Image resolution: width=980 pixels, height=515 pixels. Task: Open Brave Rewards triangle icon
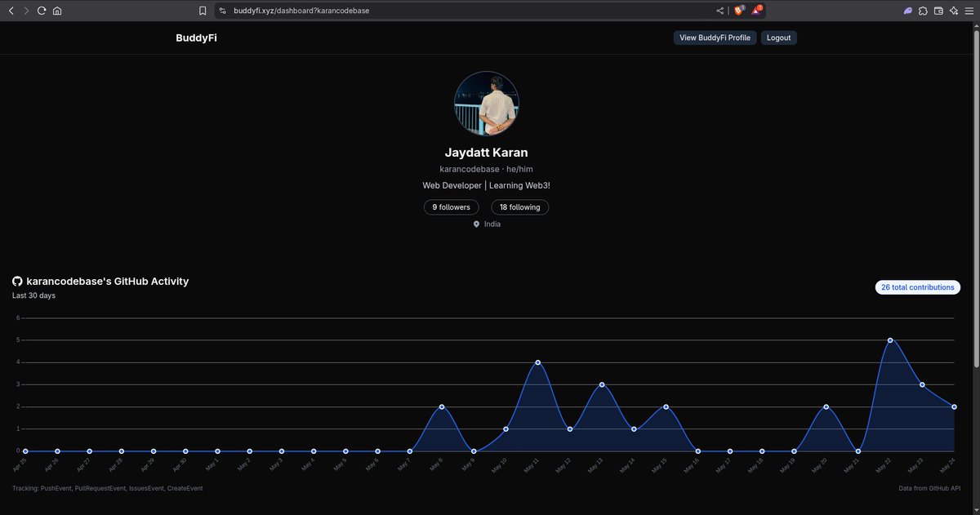pos(757,10)
